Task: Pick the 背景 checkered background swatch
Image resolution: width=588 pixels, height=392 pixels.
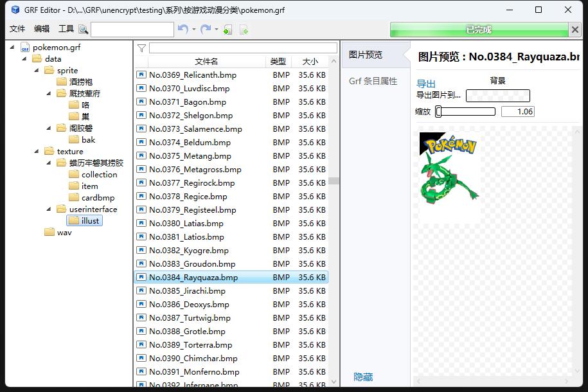Action: pos(497,96)
